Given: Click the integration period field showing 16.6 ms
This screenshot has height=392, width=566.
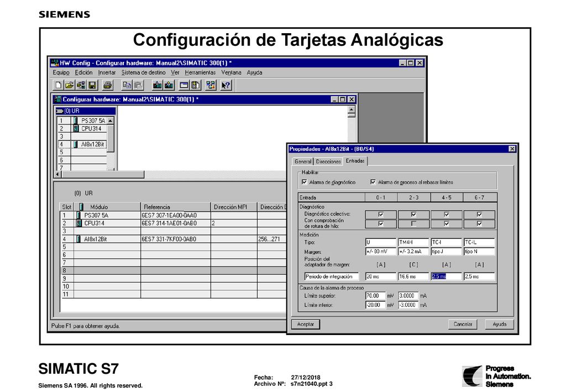Looking at the screenshot, I should click(x=413, y=276).
